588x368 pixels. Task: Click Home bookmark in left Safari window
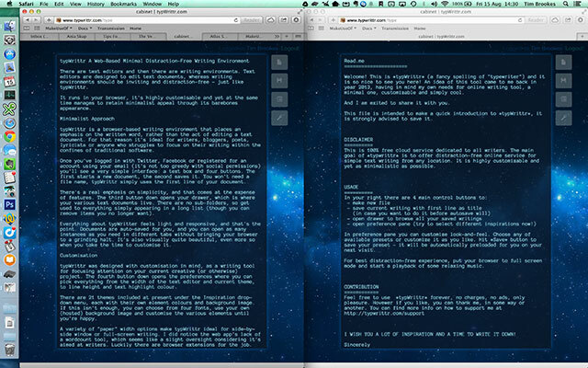click(135, 29)
